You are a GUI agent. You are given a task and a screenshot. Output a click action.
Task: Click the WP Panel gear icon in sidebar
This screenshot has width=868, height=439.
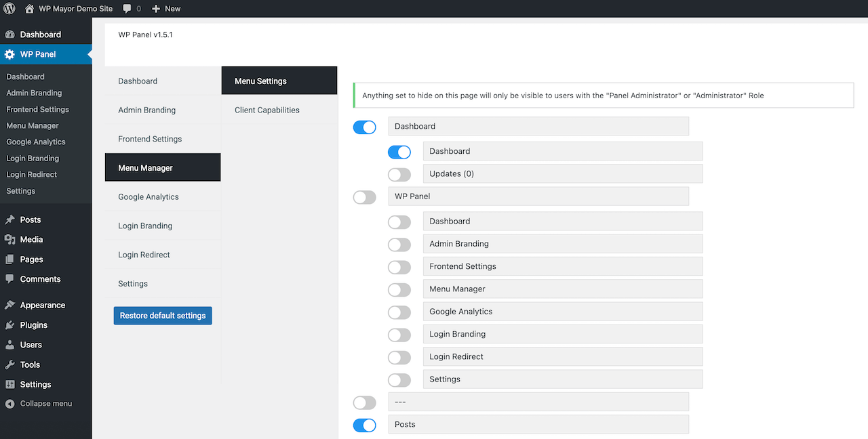tap(9, 54)
